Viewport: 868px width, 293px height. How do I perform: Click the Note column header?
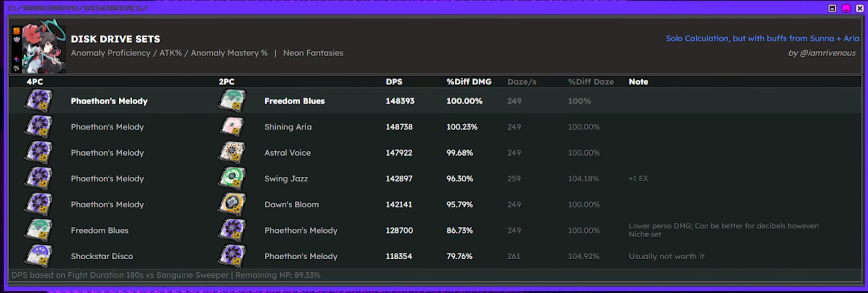coord(638,81)
